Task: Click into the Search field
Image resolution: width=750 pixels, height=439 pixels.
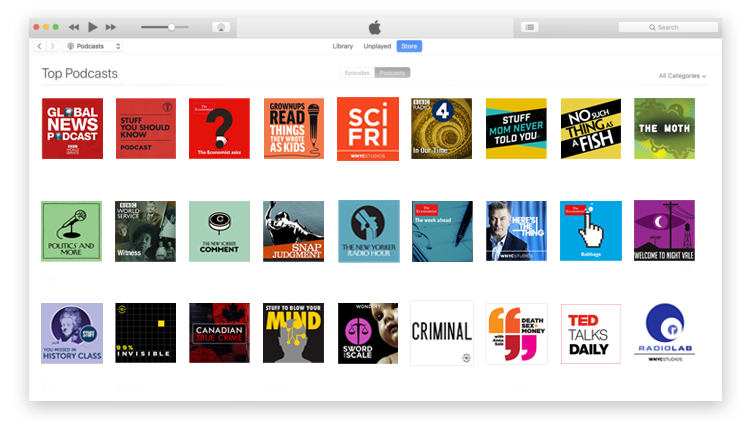Action: 668,27
